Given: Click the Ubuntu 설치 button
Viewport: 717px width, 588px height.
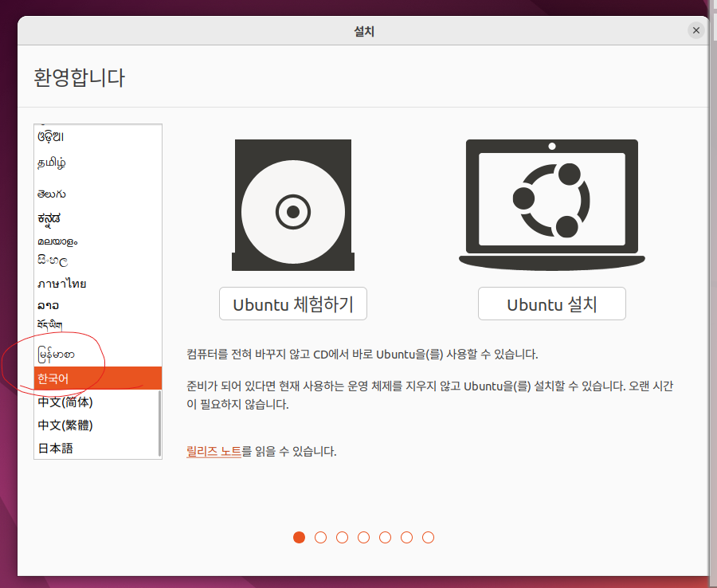Looking at the screenshot, I should (552, 304).
